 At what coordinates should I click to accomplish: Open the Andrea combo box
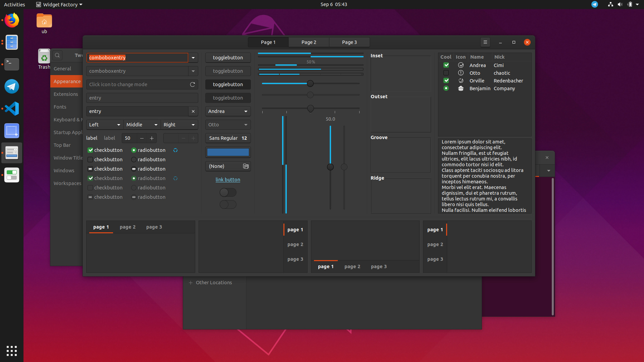pyautogui.click(x=228, y=111)
